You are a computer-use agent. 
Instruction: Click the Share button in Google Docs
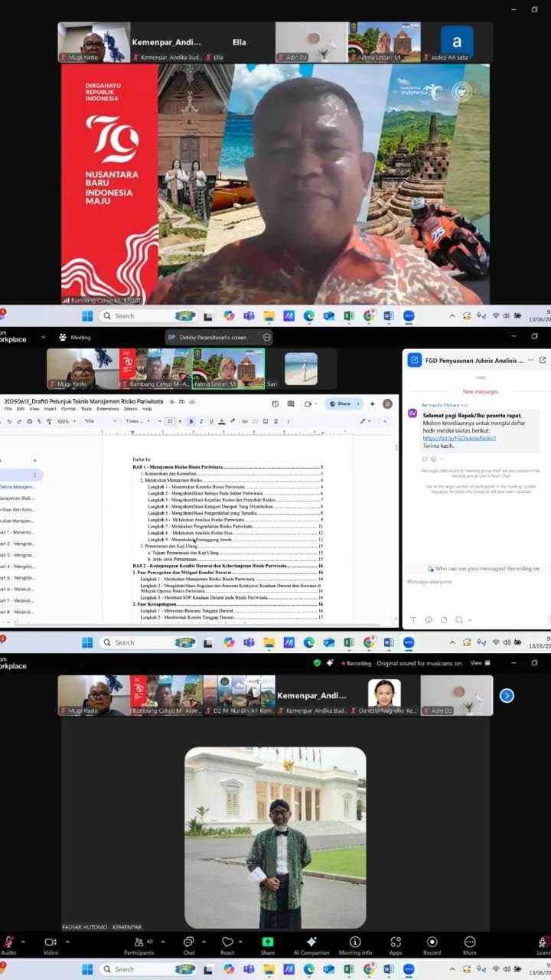(344, 403)
